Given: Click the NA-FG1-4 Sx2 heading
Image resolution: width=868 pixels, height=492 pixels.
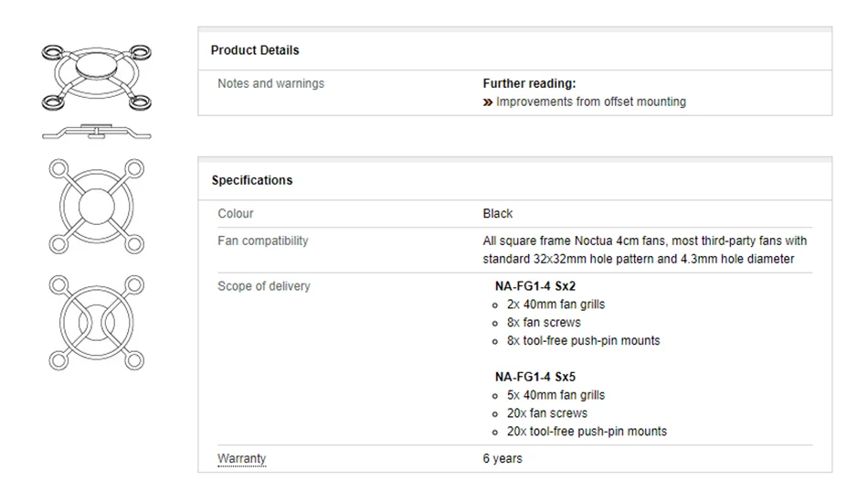Looking at the screenshot, I should [x=535, y=286].
